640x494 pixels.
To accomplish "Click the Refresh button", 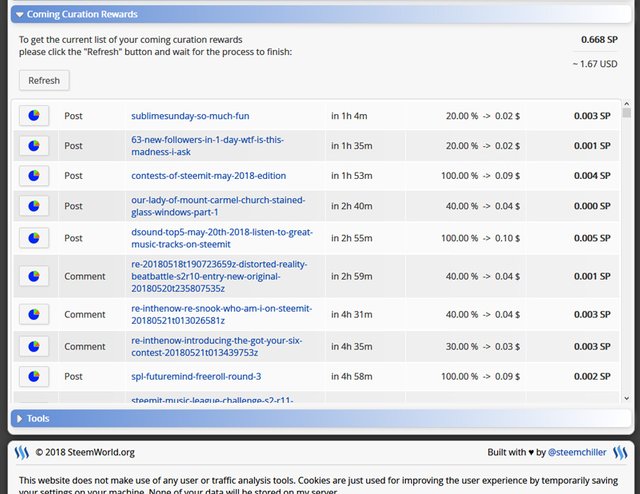I will [x=44, y=80].
